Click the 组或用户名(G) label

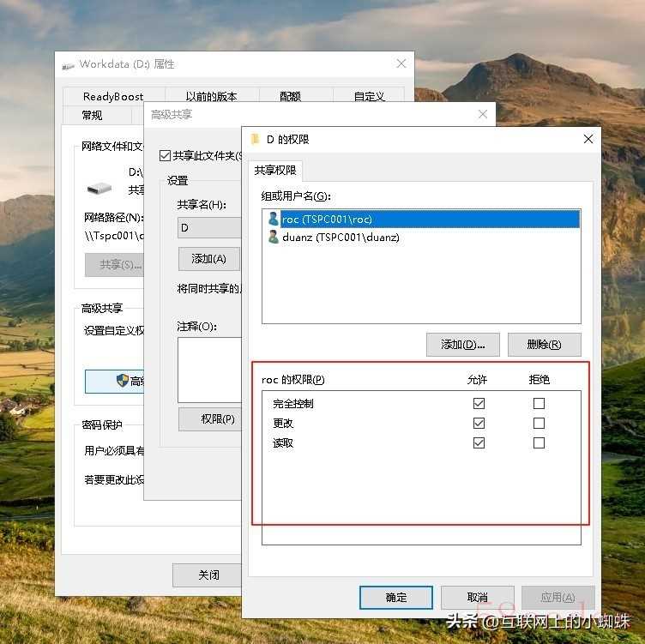tap(296, 196)
